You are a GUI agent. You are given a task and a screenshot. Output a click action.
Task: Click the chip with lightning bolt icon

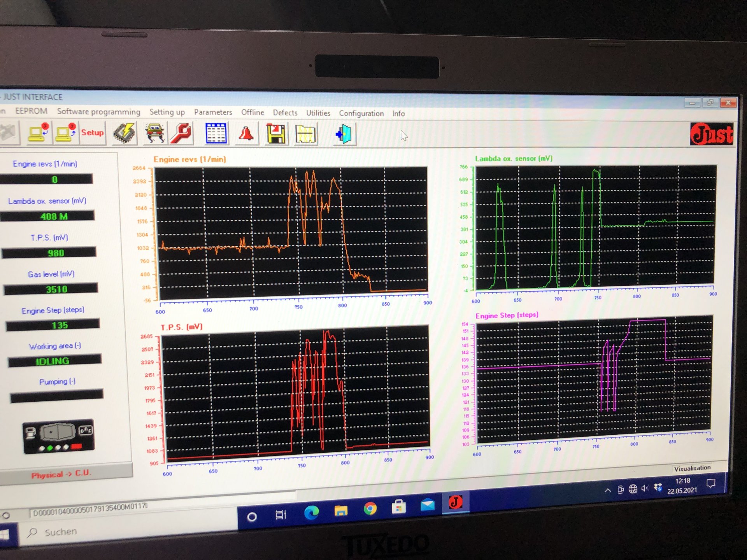coord(124,133)
